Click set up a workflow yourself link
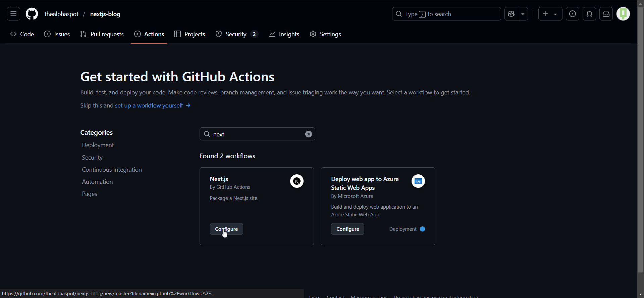Image resolution: width=644 pixels, height=298 pixels. pos(153,105)
